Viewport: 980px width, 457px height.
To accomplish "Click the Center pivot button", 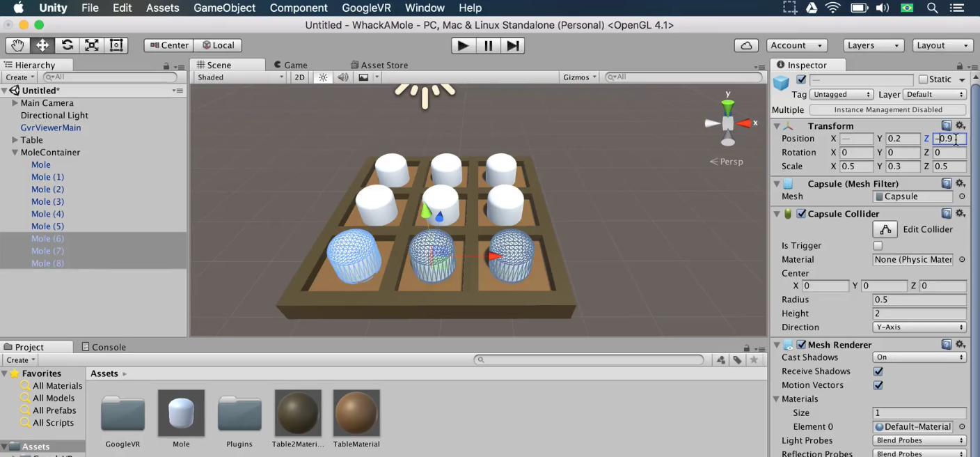I will coord(168,45).
